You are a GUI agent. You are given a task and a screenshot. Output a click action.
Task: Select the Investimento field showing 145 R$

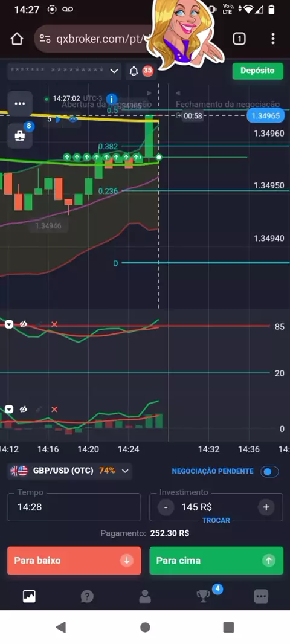tap(216, 507)
